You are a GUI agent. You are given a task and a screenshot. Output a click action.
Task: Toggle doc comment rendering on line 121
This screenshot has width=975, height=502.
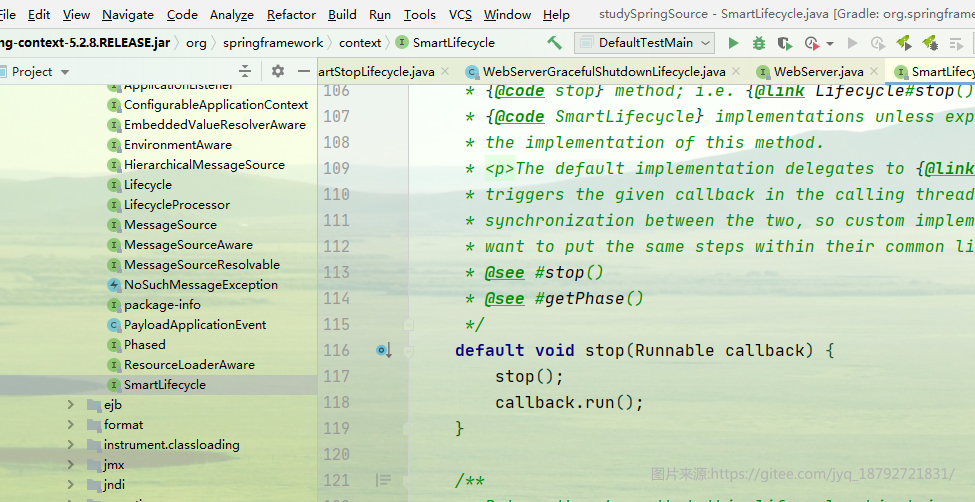click(384, 480)
